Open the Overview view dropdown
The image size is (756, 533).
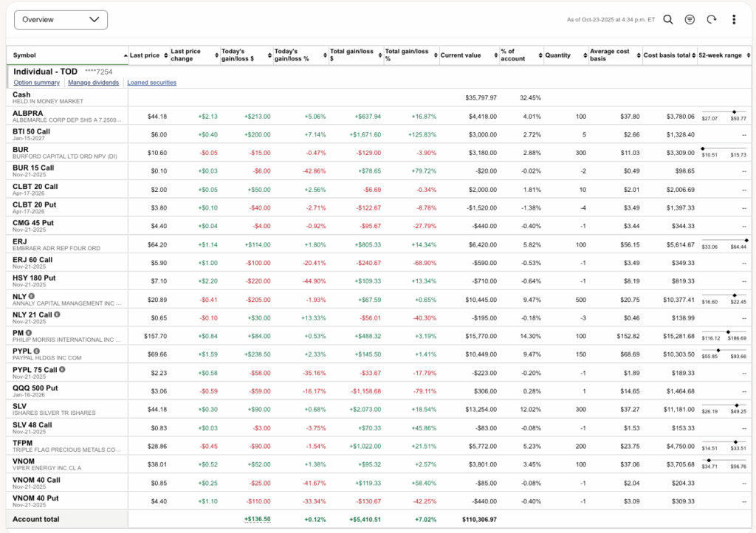click(61, 20)
